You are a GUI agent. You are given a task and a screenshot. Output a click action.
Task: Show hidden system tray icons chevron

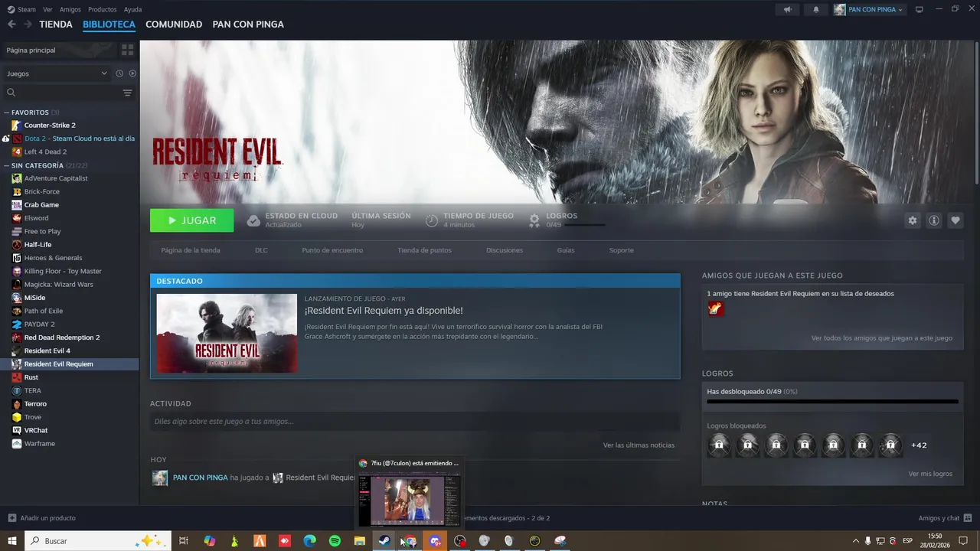855,541
